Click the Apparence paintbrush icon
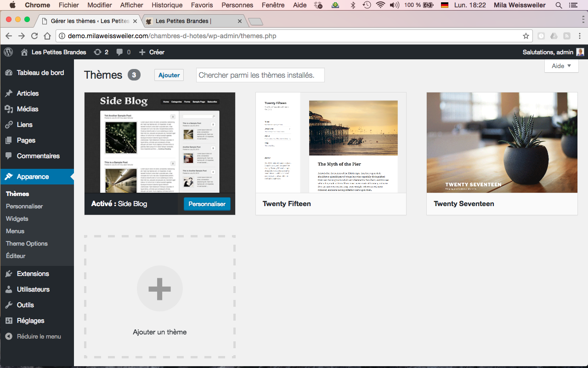 [9, 177]
